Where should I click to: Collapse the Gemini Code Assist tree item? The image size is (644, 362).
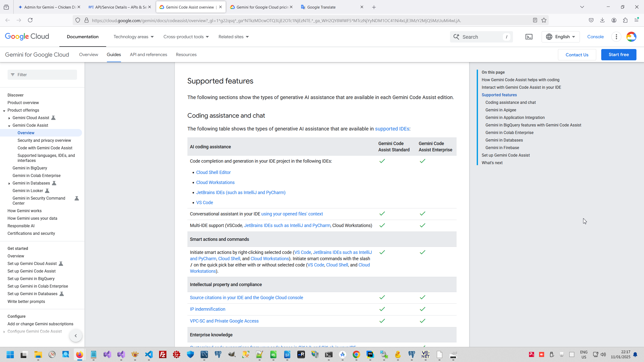click(x=9, y=125)
